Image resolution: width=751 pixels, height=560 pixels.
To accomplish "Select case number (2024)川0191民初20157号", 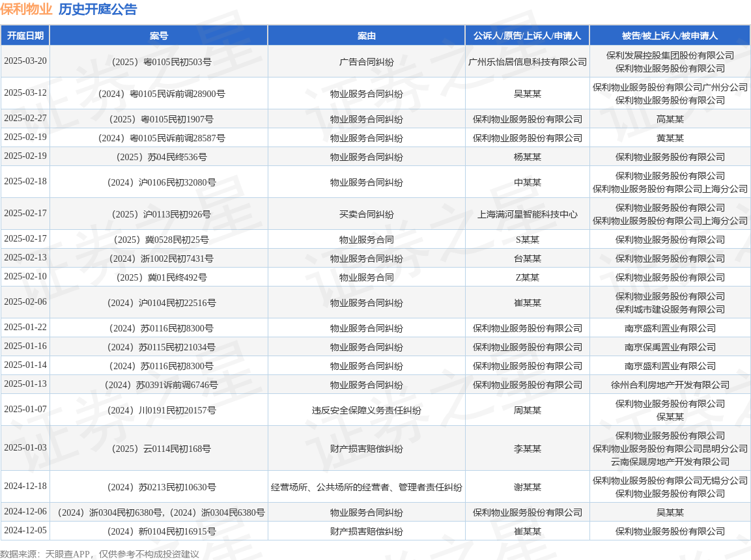I will point(158,410).
